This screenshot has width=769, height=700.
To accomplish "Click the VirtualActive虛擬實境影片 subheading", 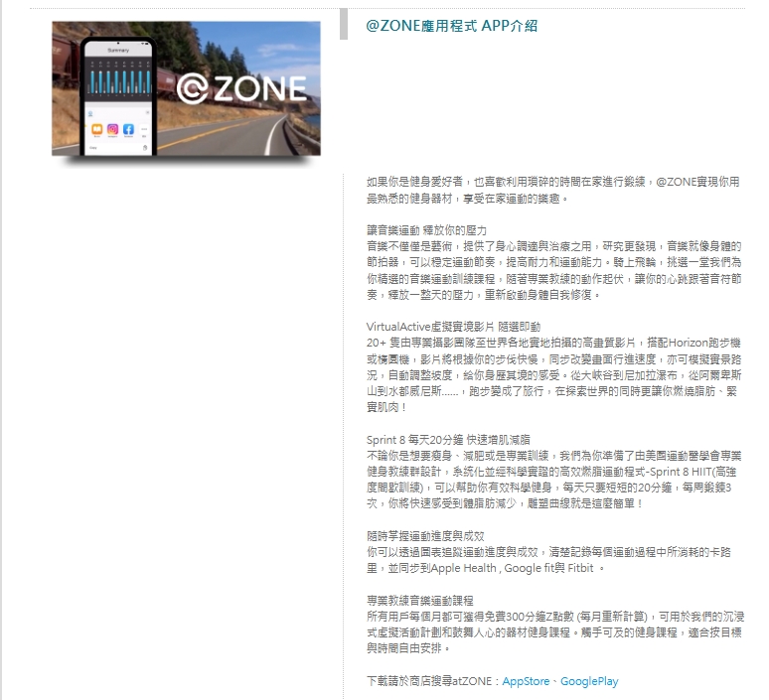I will point(453,326).
